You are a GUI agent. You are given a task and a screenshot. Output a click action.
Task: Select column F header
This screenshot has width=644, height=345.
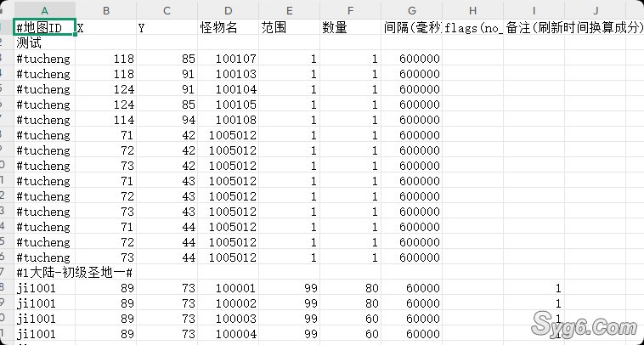click(350, 10)
